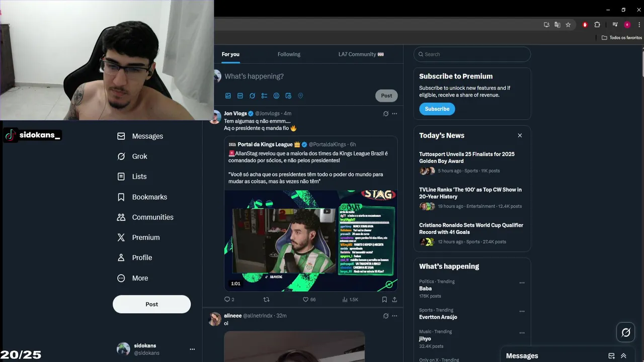Image resolution: width=644 pixels, height=362 pixels.
Task: View analytics of Jon Vlogs post
Action: (350, 300)
